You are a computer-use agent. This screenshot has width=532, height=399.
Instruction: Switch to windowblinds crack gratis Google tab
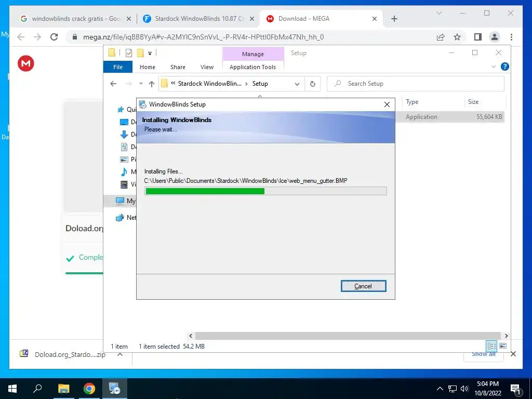(x=75, y=19)
